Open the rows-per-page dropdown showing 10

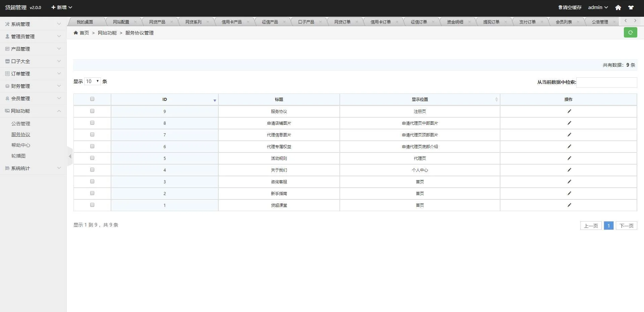[92, 81]
